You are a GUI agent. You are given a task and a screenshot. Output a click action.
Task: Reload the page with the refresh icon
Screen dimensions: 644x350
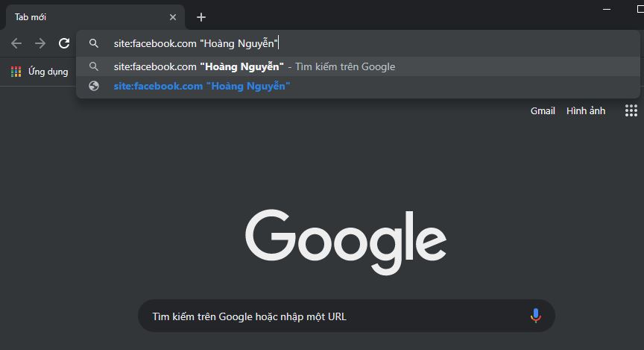64,43
